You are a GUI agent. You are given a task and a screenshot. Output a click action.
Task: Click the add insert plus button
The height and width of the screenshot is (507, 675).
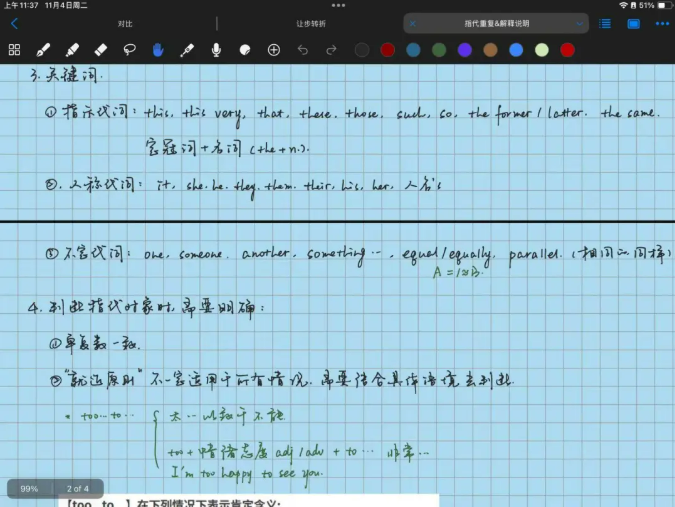pos(274,49)
